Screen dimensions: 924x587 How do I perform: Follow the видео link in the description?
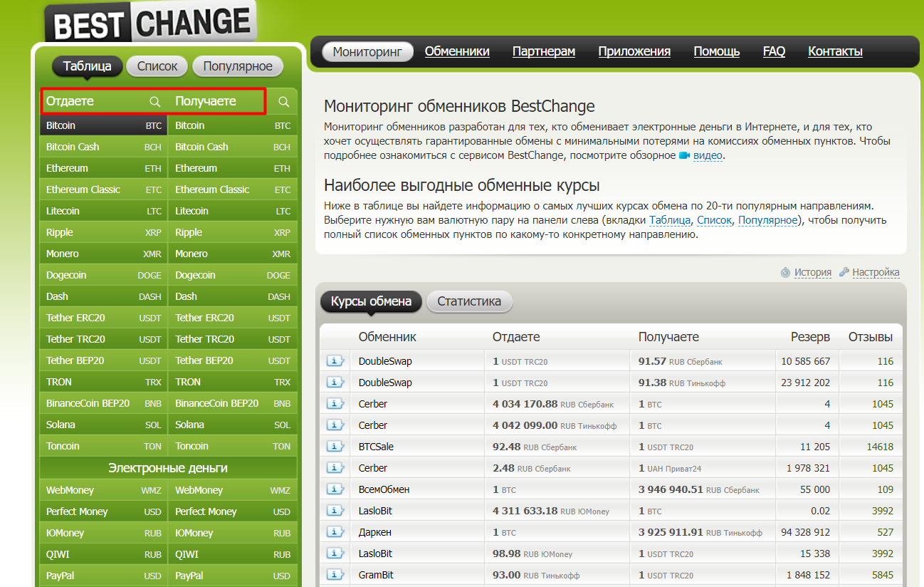(x=708, y=155)
